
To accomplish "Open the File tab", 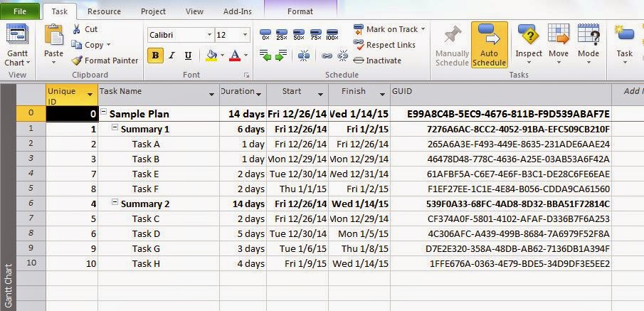I will 20,11.
